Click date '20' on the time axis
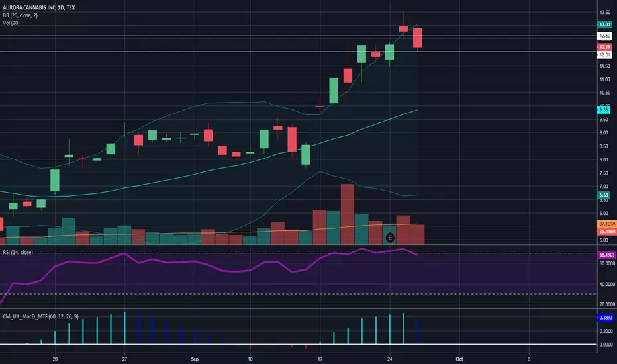 [x=55, y=359]
